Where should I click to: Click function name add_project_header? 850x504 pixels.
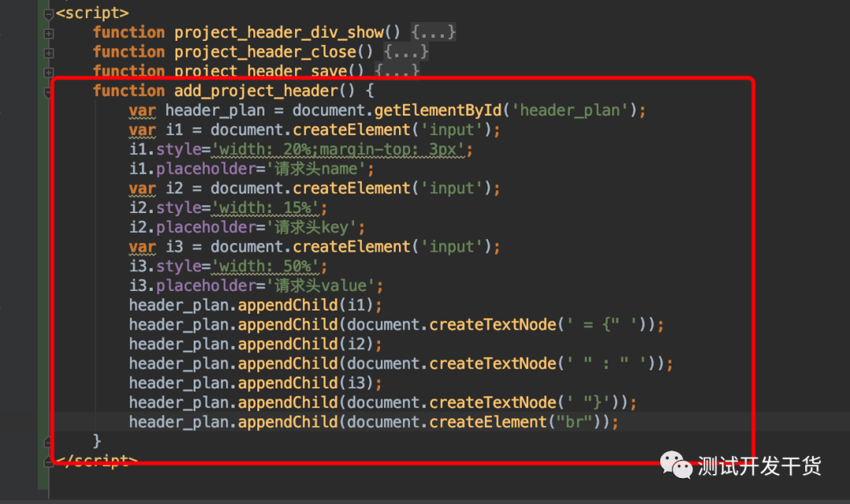tap(255, 91)
